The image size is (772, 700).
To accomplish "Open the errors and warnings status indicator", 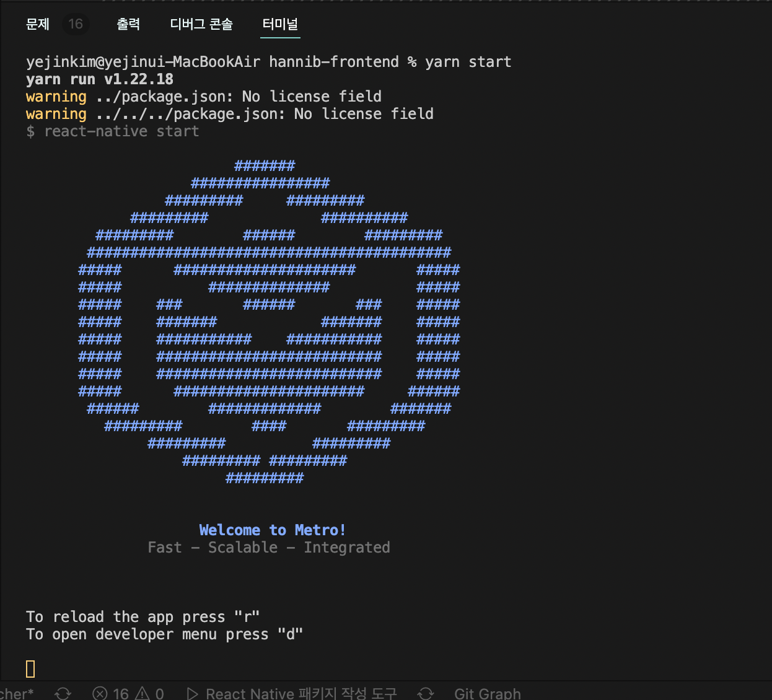I will click(x=128, y=693).
